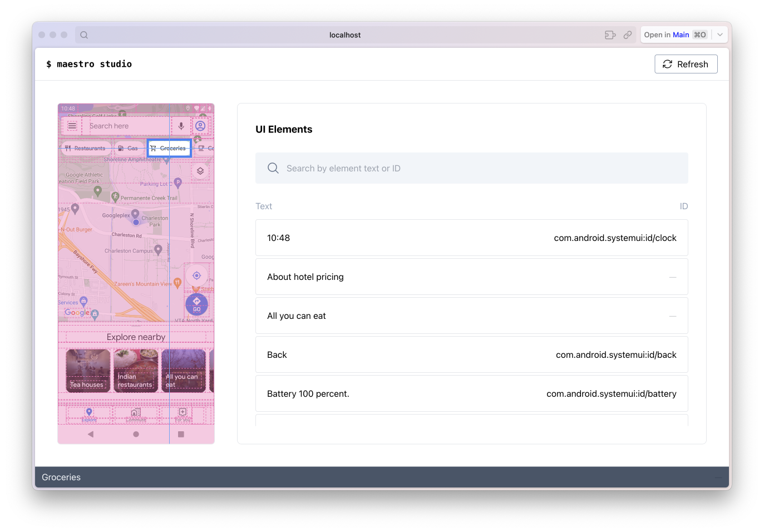This screenshot has width=764, height=532.
Task: Select the Gas category chip
Action: (x=128, y=149)
